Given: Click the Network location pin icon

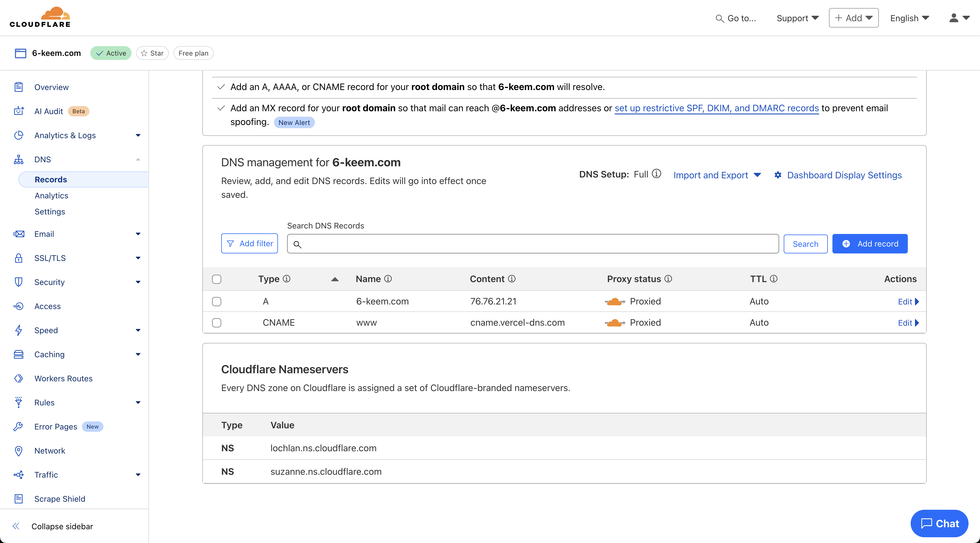Looking at the screenshot, I should tap(19, 451).
